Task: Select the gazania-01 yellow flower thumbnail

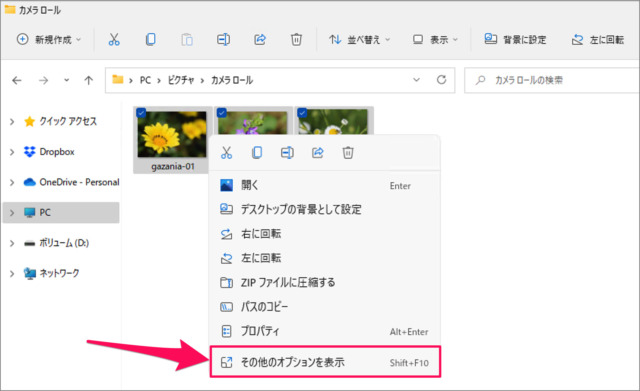Action: click(172, 134)
